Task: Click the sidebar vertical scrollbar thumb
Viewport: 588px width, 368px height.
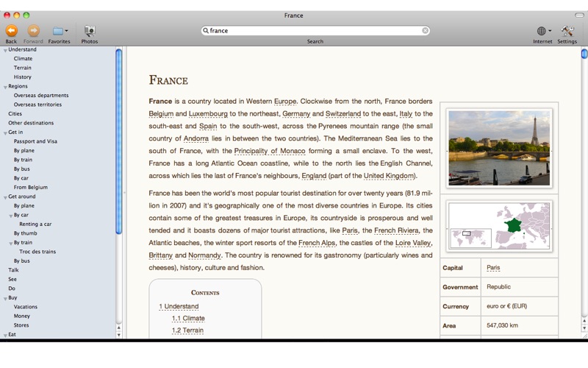Action: [118, 140]
